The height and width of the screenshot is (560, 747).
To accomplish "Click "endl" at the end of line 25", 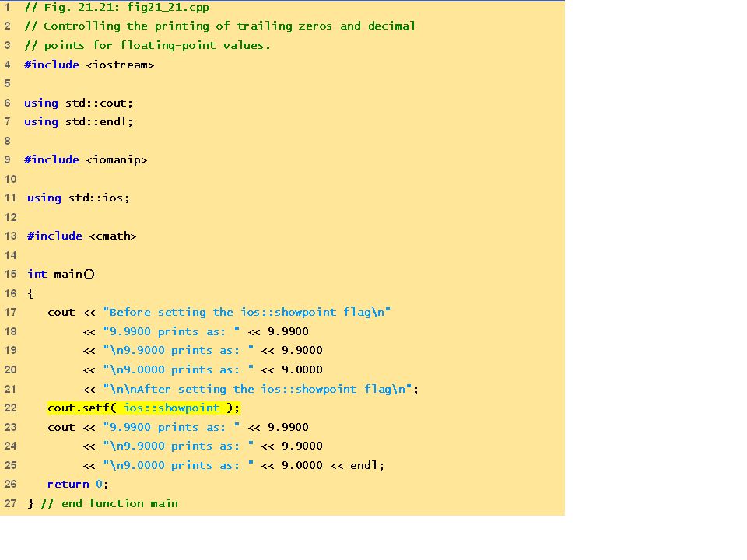I will (x=364, y=465).
